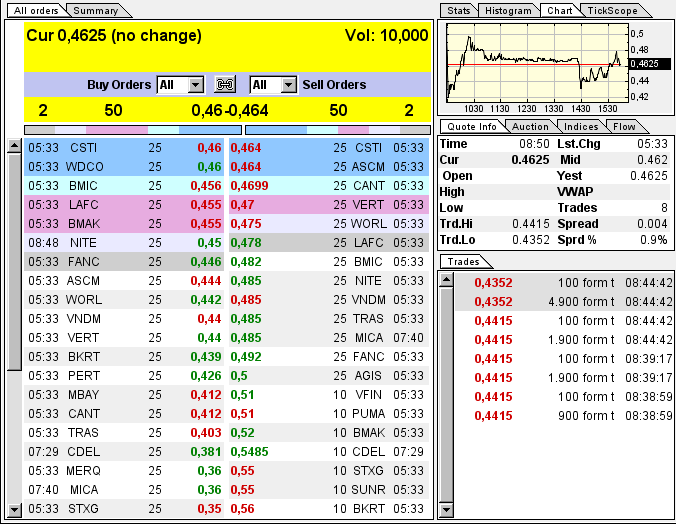The height and width of the screenshot is (525, 676).
Task: Click the Spread value 0.004
Action: (652, 224)
